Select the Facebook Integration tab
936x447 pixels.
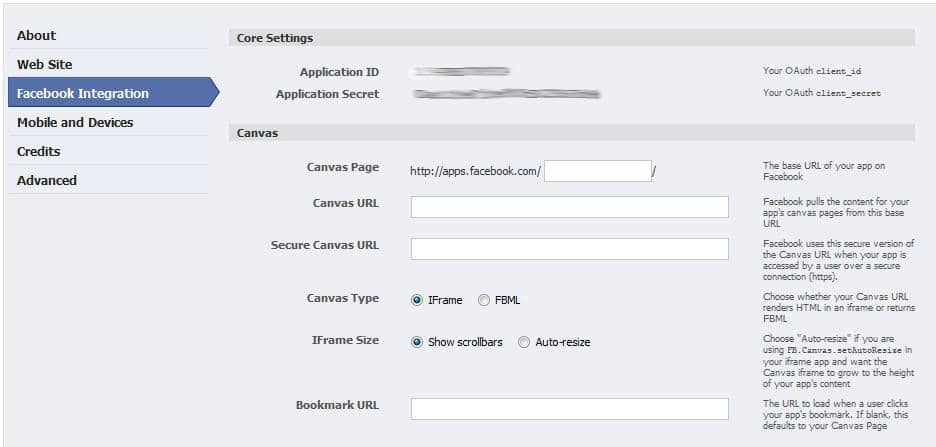(x=83, y=93)
